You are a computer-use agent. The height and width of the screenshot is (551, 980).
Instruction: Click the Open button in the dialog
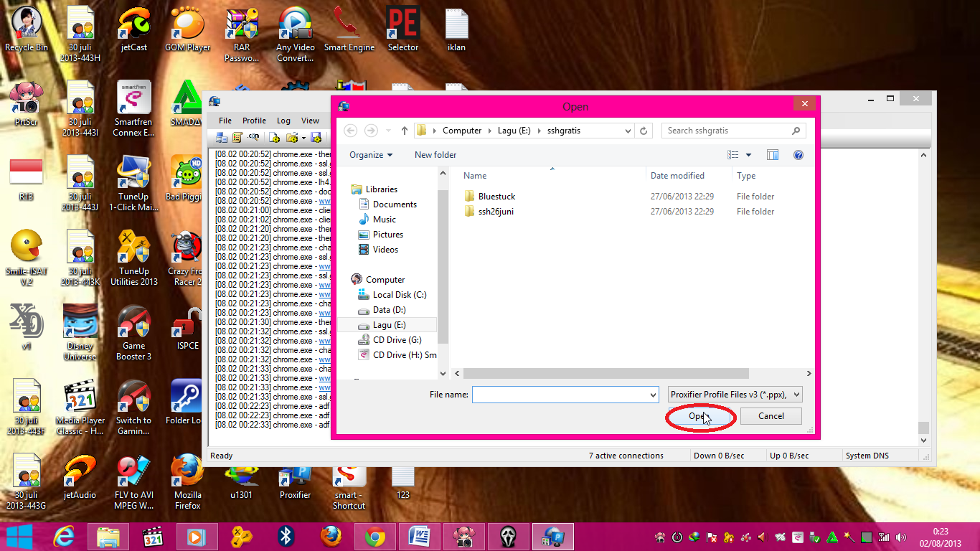699,416
